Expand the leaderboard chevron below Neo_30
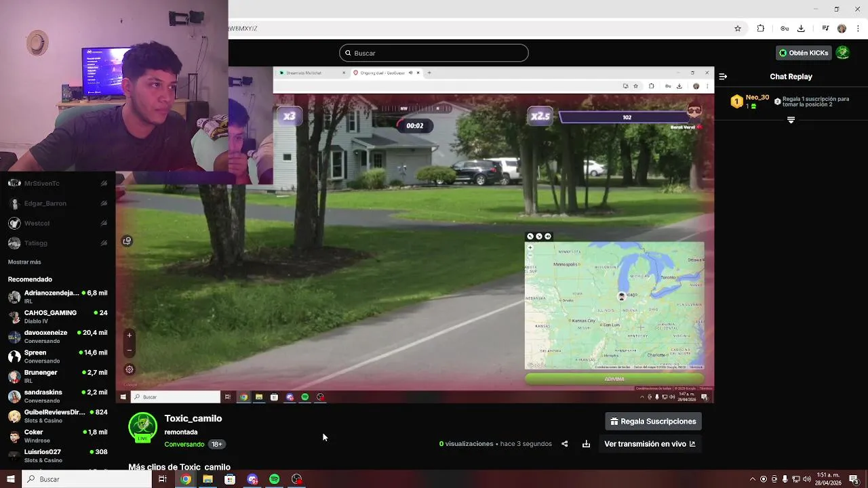 [791, 120]
